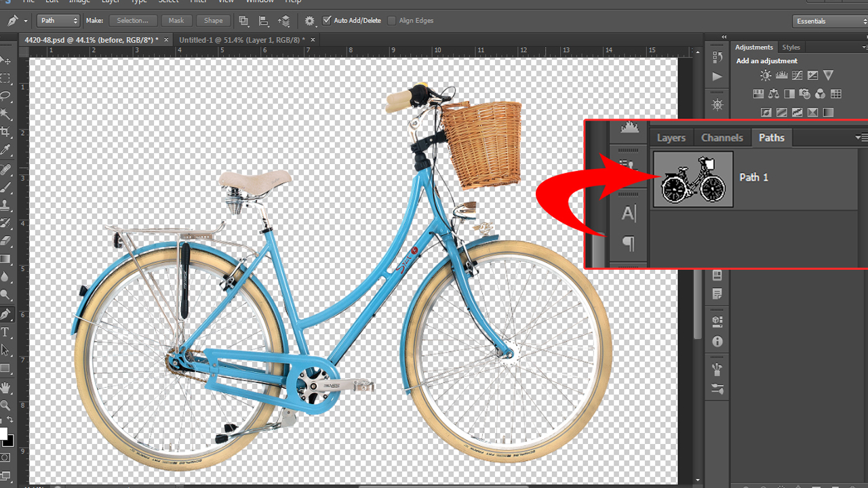Select the Healing Brush tool

(x=5, y=169)
